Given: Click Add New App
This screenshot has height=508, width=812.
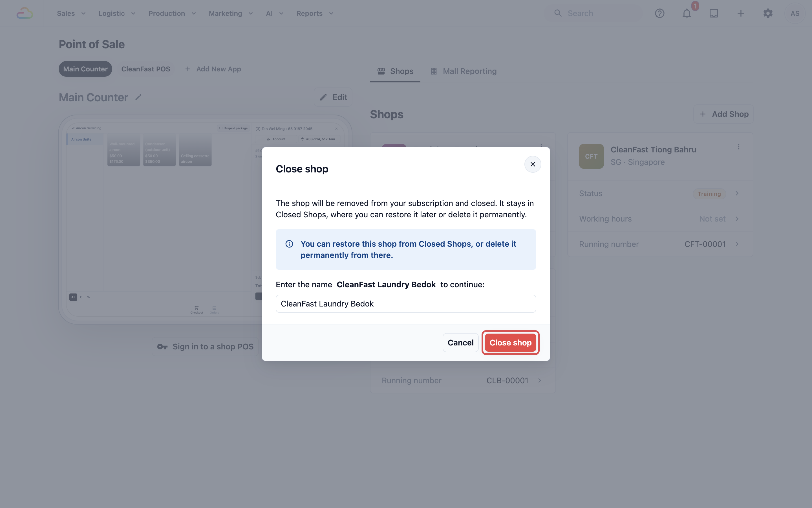Looking at the screenshot, I should [x=213, y=69].
